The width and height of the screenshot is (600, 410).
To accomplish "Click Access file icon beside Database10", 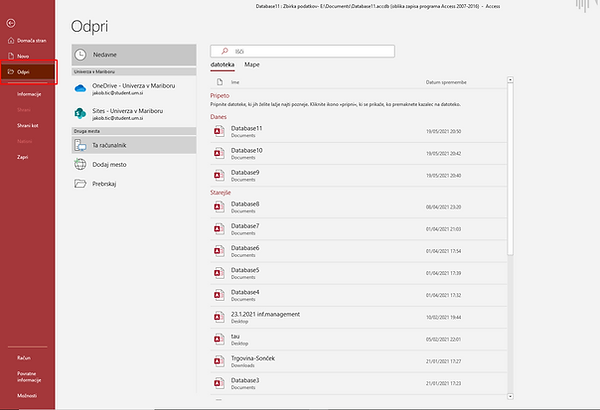I will coord(219,154).
